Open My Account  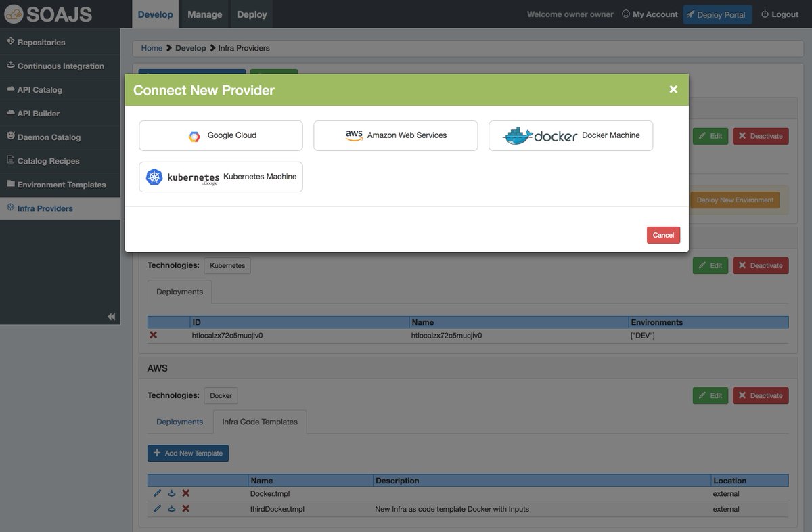(650, 14)
